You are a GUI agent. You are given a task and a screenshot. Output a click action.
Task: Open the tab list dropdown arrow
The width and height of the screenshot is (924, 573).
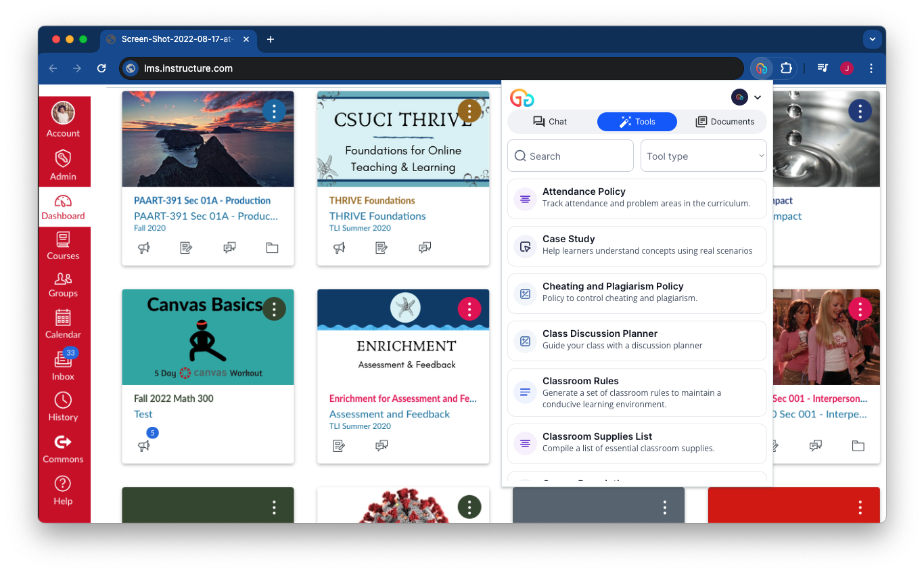(873, 39)
